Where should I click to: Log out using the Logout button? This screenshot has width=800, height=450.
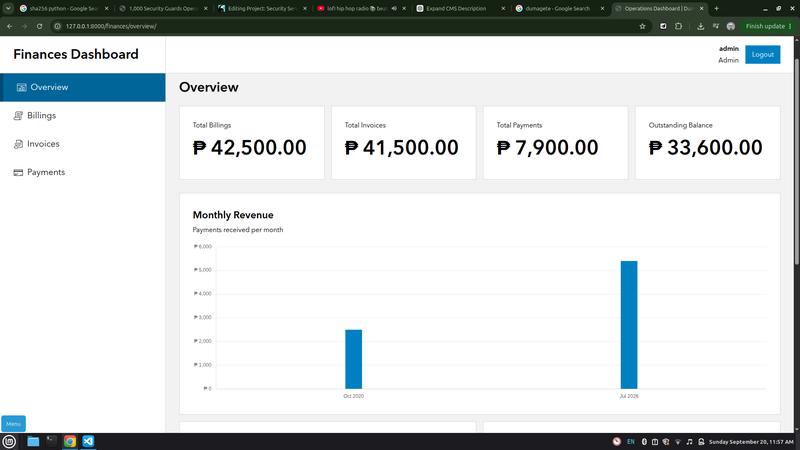[762, 55]
